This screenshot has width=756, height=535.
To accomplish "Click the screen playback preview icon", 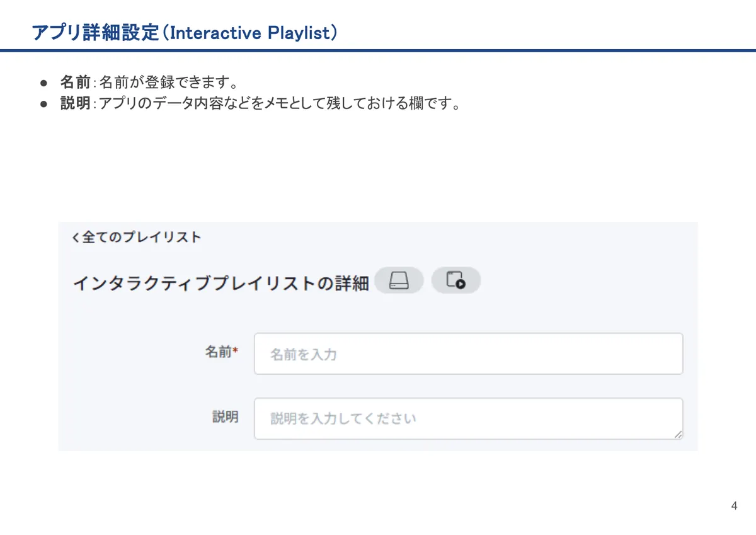I will [456, 280].
